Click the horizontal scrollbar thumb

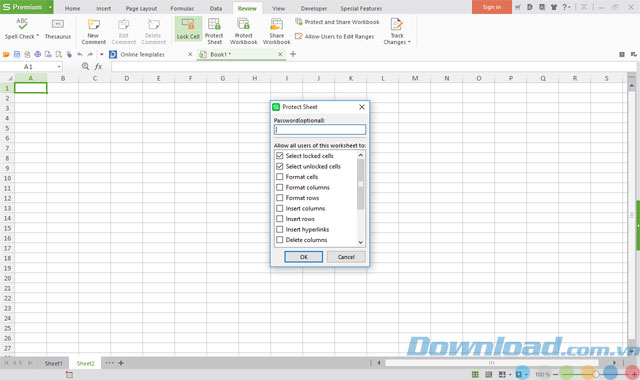[x=491, y=363]
